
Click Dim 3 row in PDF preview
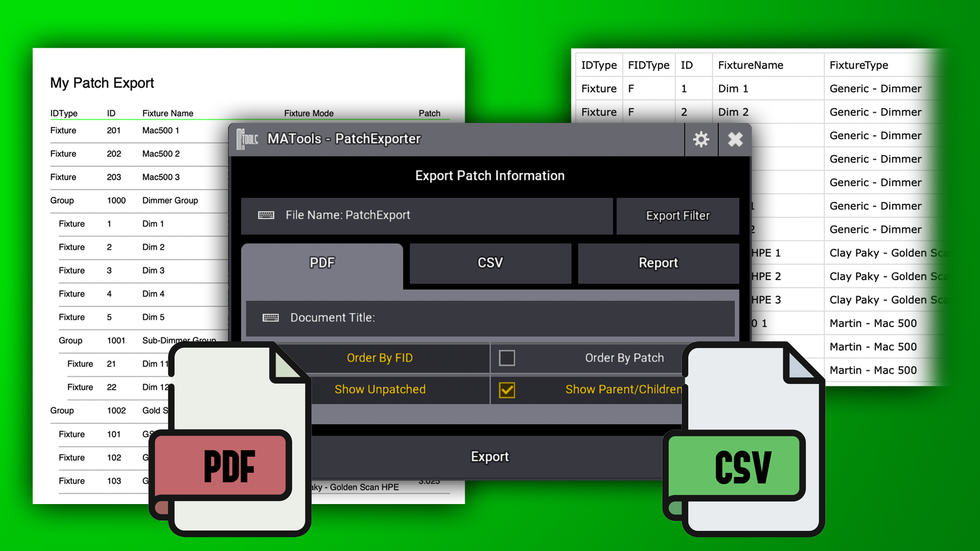pos(143,271)
